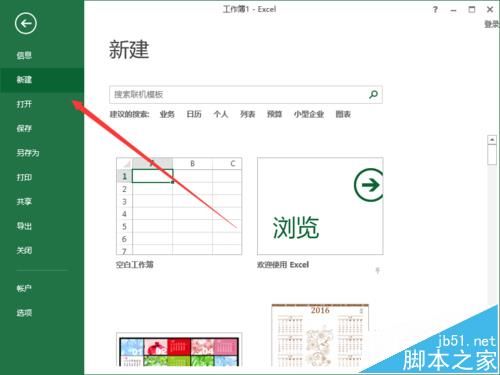
Task: Open the 欢迎使用 Excel tour template
Action: [320, 206]
